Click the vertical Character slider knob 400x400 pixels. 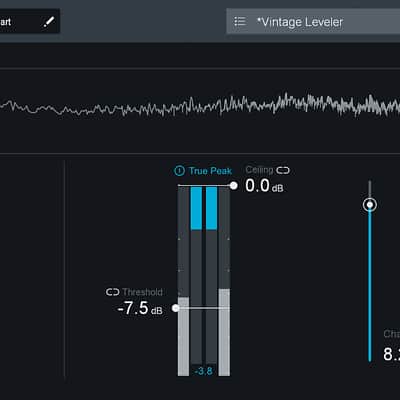pyautogui.click(x=370, y=205)
